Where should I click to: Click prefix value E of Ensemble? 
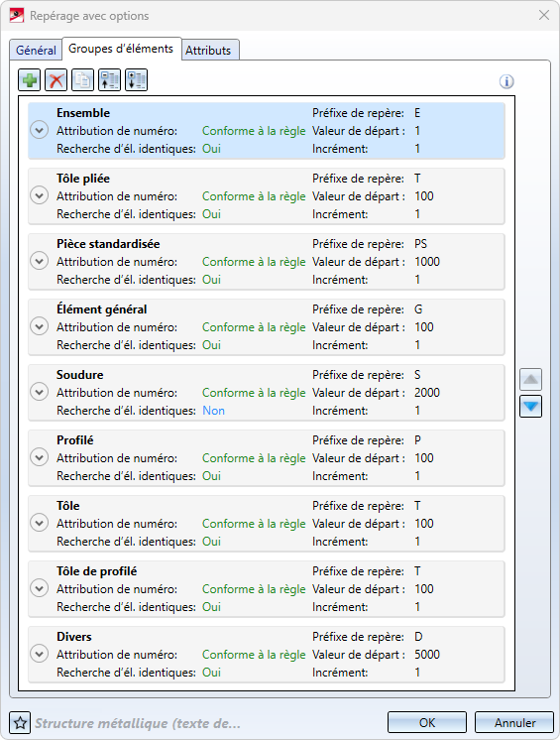click(417, 113)
